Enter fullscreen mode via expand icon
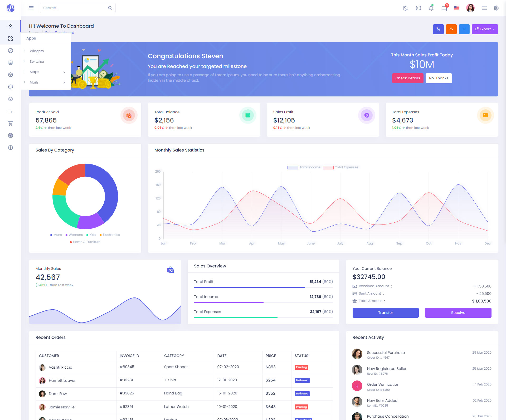Image resolution: width=506 pixels, height=420 pixels. (418, 8)
